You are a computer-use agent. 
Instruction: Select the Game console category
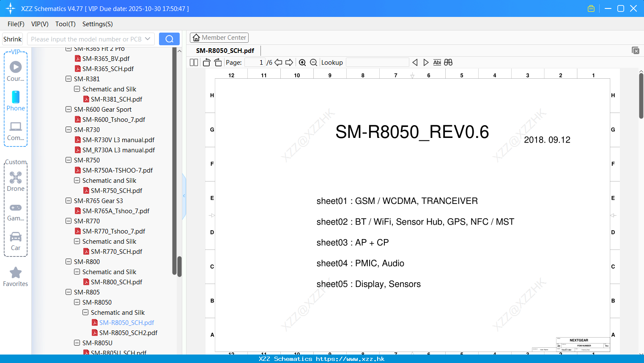[x=16, y=212]
